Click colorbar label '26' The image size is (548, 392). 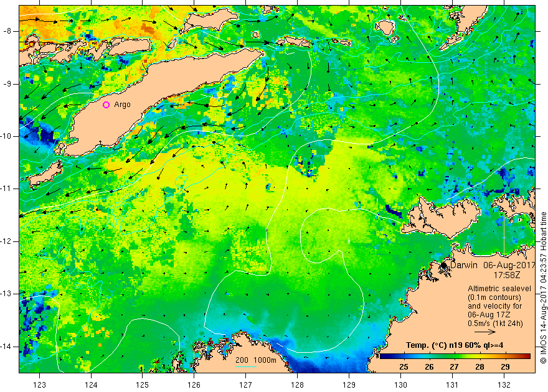(x=429, y=367)
